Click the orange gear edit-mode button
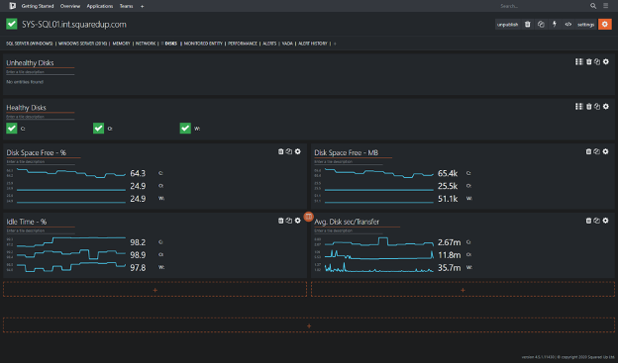 coord(604,25)
